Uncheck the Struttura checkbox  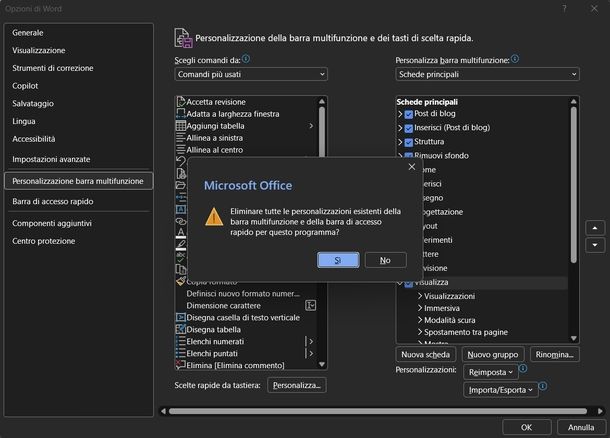tap(408, 142)
